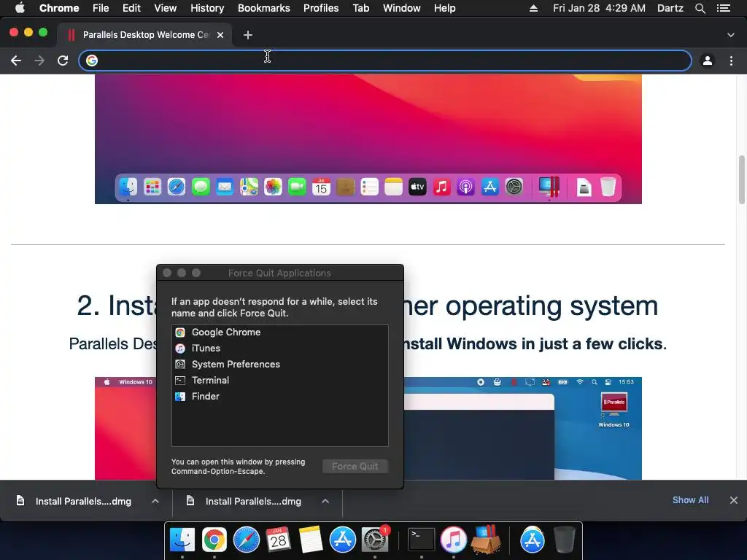Viewport: 747px width, 560px height.
Task: Open second Install Parallels dmg download
Action: click(x=244, y=501)
